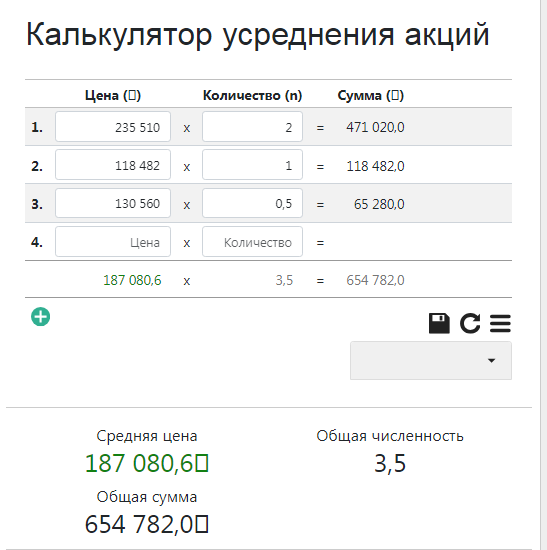Focus the quantity field containing 0,5
Image resolution: width=547 pixels, height=550 pixels.
pos(252,203)
